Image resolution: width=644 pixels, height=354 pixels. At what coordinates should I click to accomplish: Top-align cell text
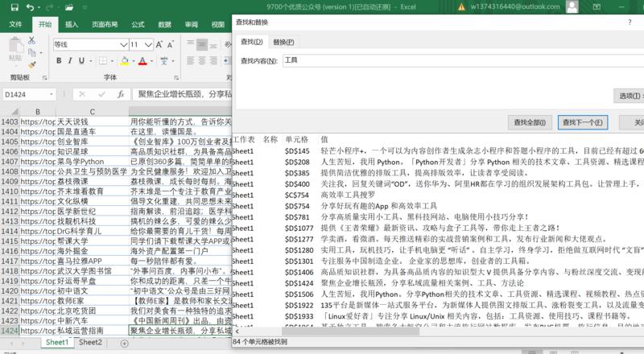pyautogui.click(x=191, y=44)
